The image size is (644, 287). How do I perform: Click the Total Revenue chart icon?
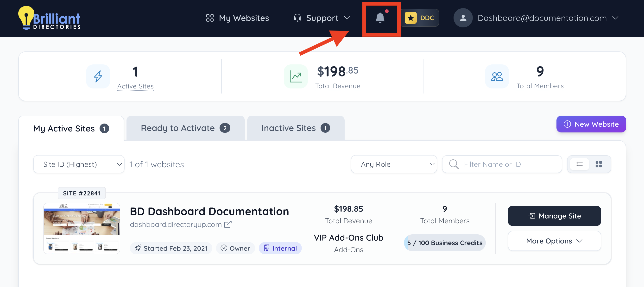point(296,76)
